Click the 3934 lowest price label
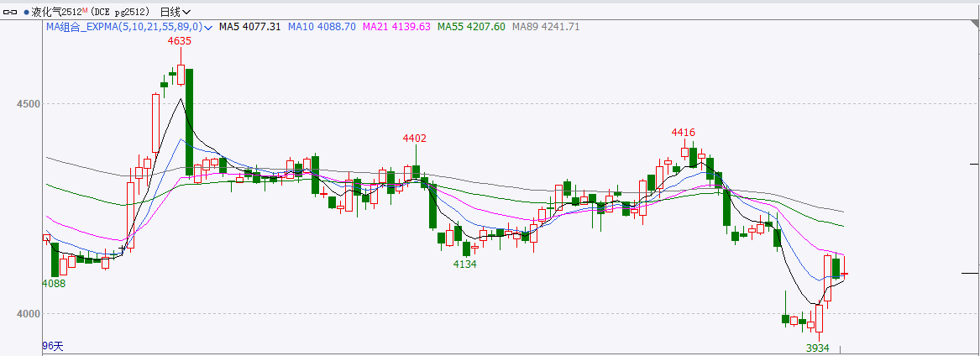Viewport: 980px width, 356px height. click(818, 348)
